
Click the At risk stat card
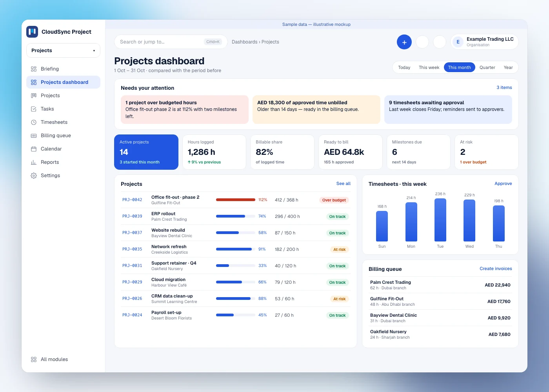tap(487, 152)
